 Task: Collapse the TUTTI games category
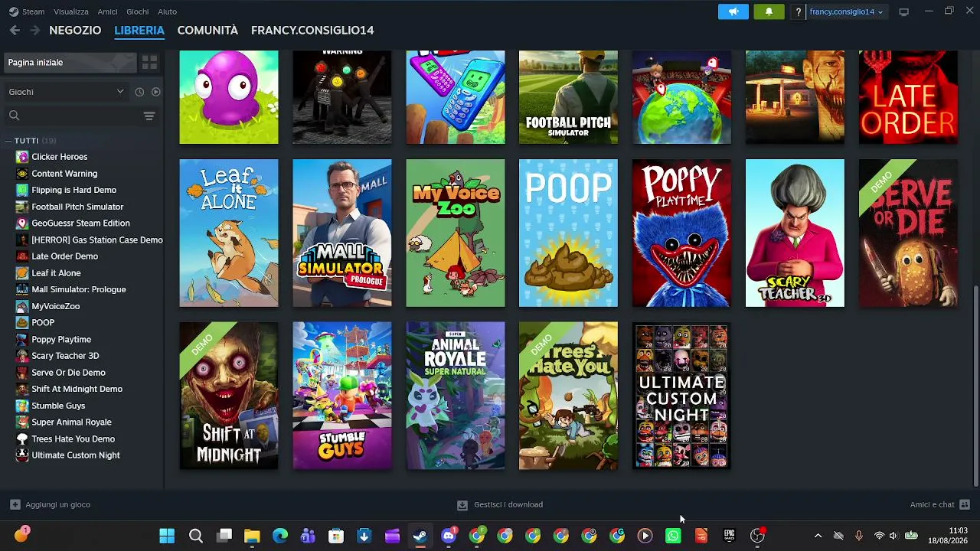coord(8,141)
